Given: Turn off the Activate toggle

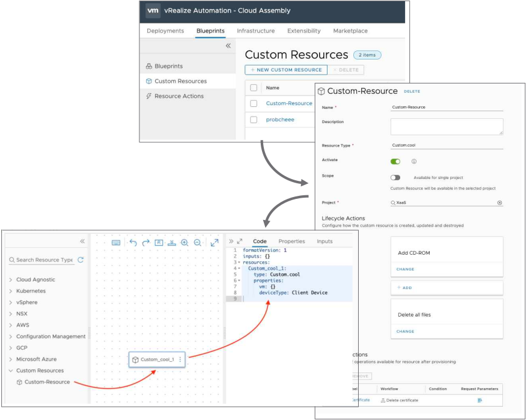Looking at the screenshot, I should click(x=395, y=161).
